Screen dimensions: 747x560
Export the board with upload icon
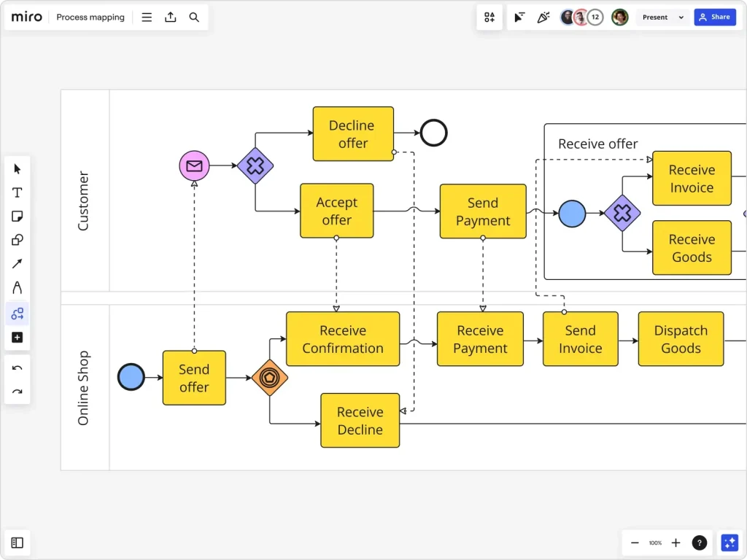171,17
